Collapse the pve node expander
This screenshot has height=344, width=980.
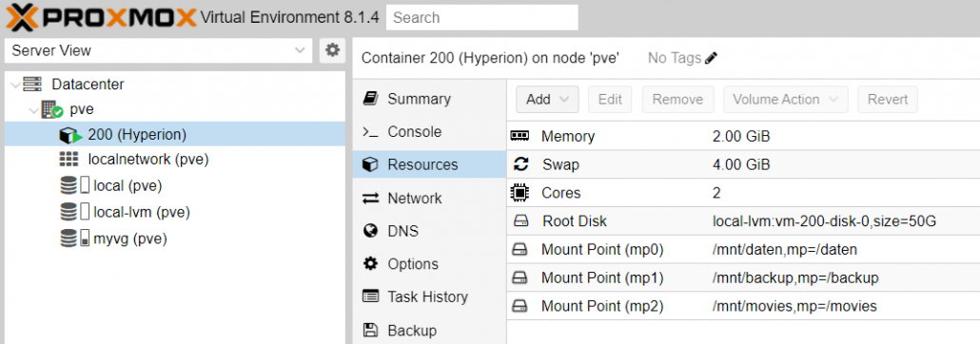(x=33, y=110)
